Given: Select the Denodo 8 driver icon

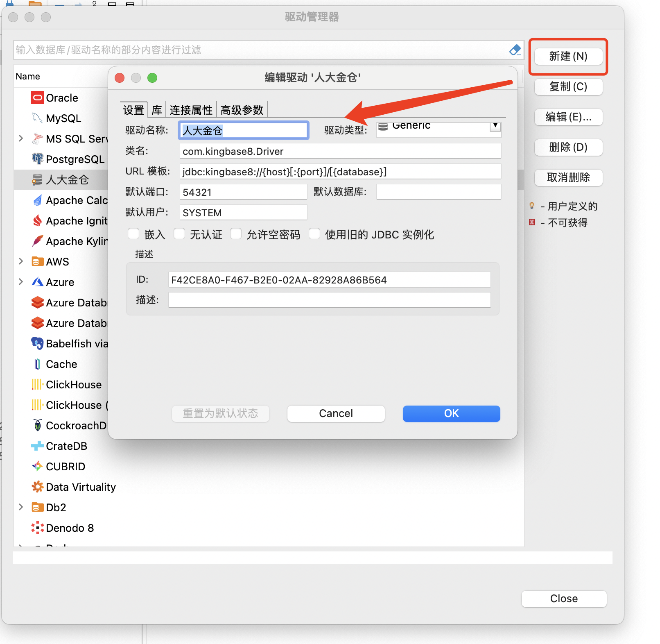Looking at the screenshot, I should coord(37,528).
